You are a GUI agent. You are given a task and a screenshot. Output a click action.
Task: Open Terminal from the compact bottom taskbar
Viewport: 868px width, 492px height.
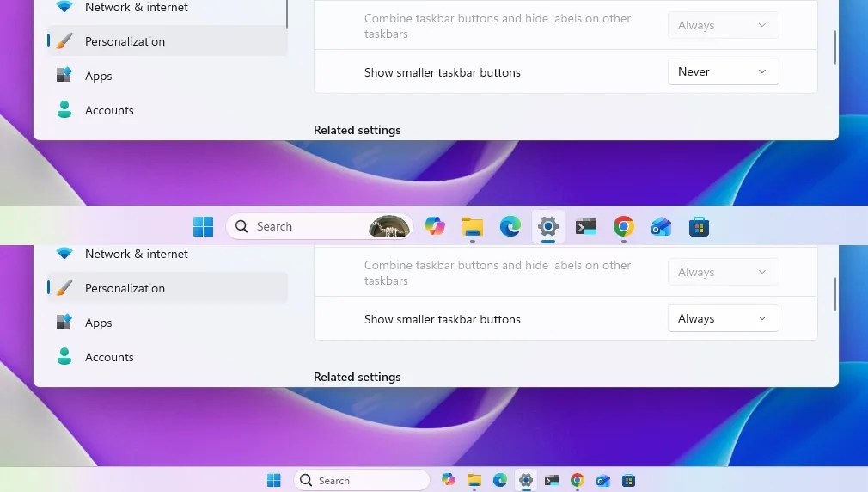[552, 480]
